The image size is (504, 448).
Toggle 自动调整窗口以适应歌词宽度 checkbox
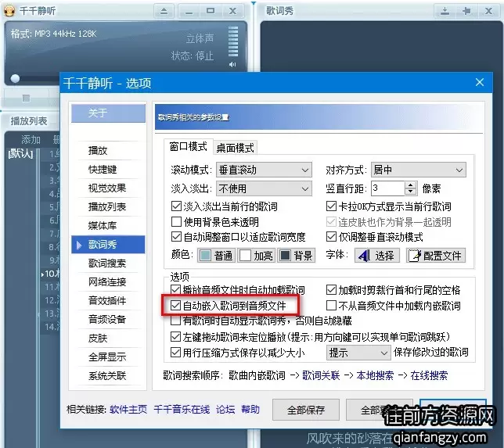176,237
